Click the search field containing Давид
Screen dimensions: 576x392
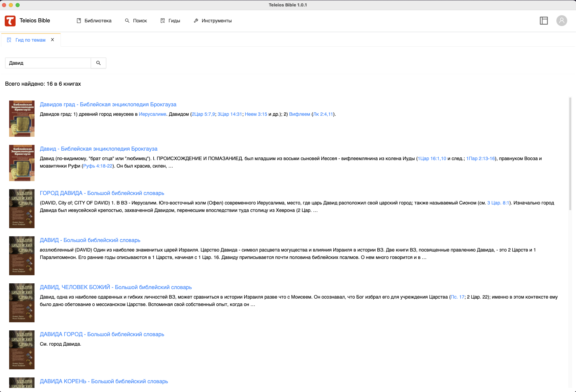coord(48,63)
